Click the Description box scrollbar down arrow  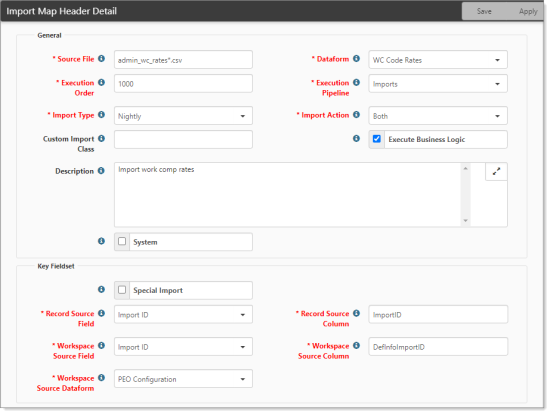(465, 221)
